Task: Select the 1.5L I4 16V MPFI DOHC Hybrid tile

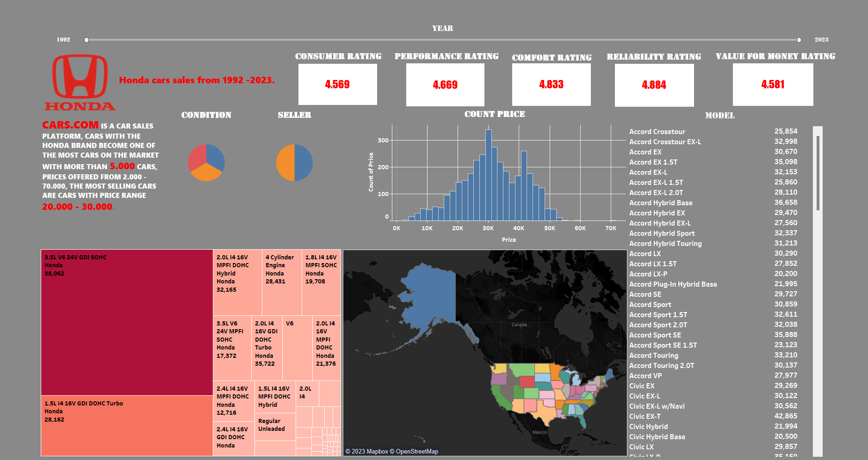Action: point(275,397)
